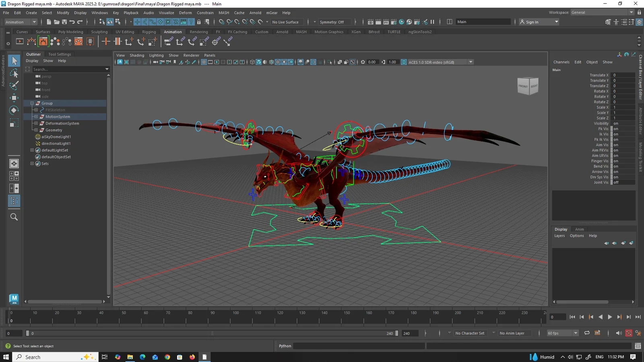Activate the Select Tool in the toolbox
This screenshot has height=362, width=644.
coord(14,60)
